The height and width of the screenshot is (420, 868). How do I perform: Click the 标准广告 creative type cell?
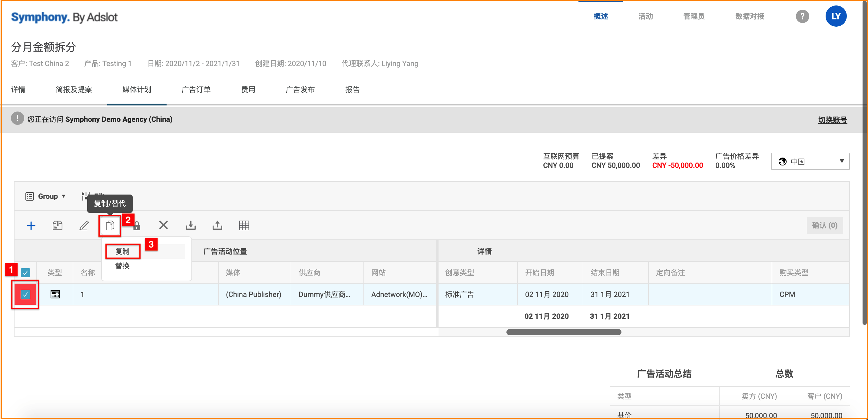point(478,294)
